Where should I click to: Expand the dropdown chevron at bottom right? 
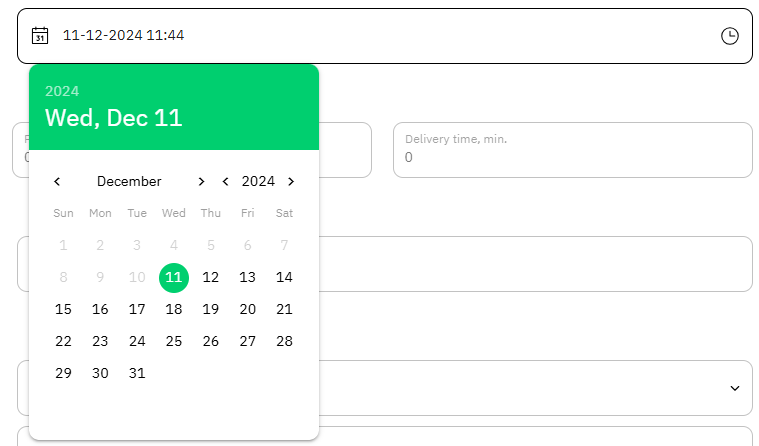(735, 388)
